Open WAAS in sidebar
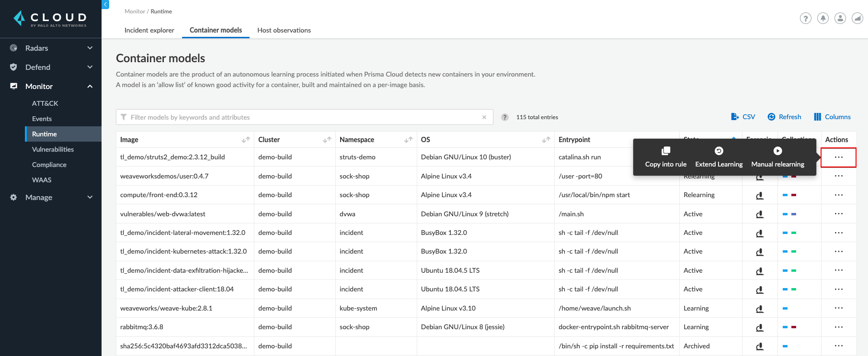The image size is (868, 356). click(42, 180)
